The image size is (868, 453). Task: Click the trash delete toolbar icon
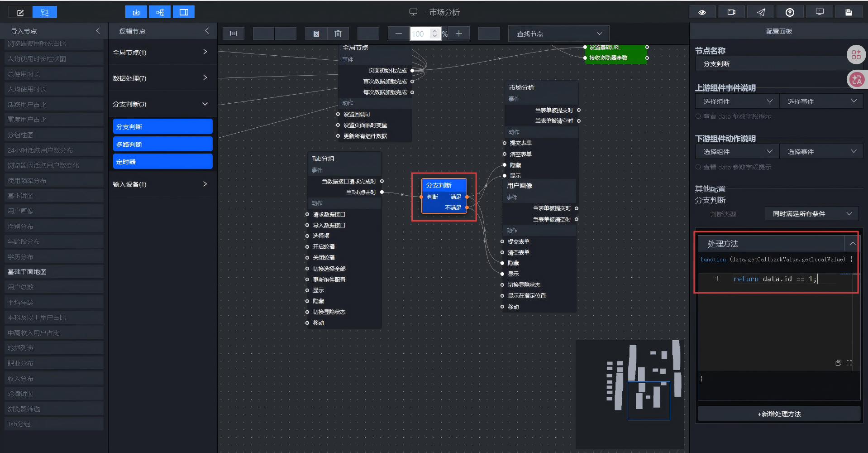tap(338, 34)
